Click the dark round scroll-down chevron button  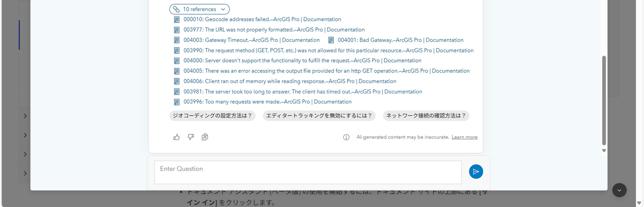point(619,190)
